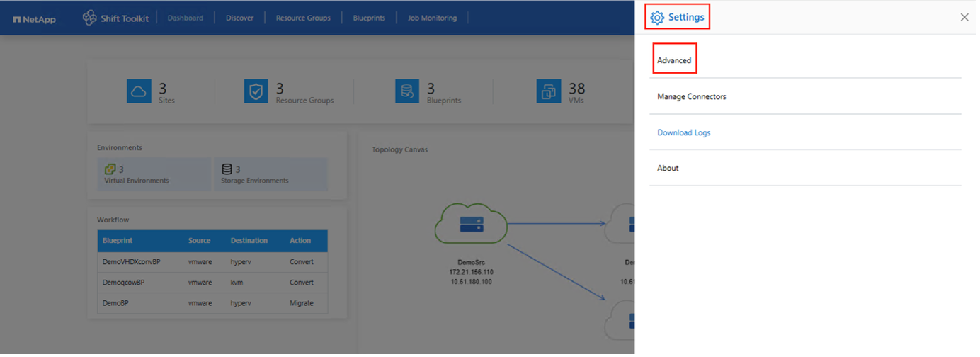
Task: Click the Storage Environments tile
Action: coord(271,175)
